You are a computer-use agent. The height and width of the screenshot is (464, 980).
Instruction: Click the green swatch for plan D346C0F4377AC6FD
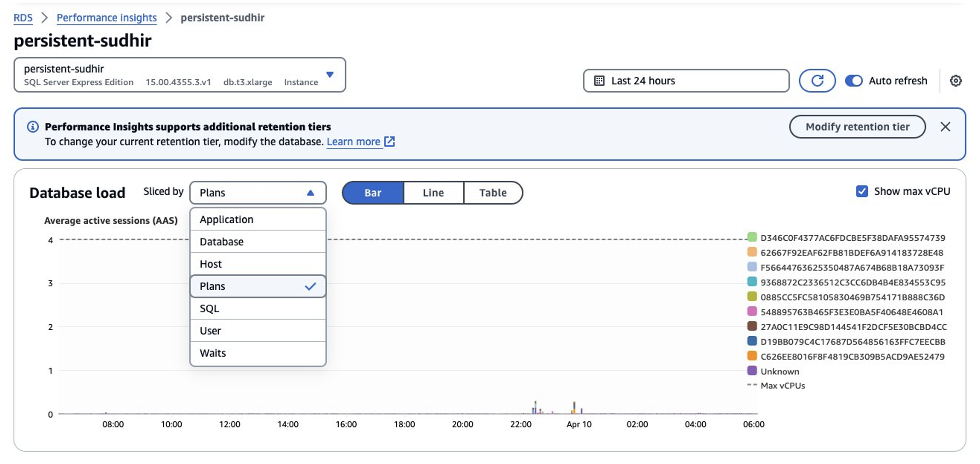pyautogui.click(x=752, y=237)
